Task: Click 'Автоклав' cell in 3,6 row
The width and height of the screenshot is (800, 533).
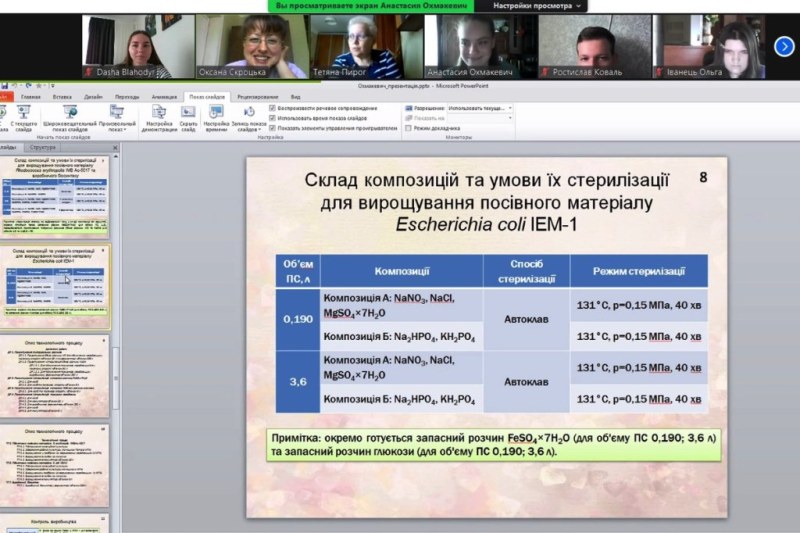Action: 527,382
